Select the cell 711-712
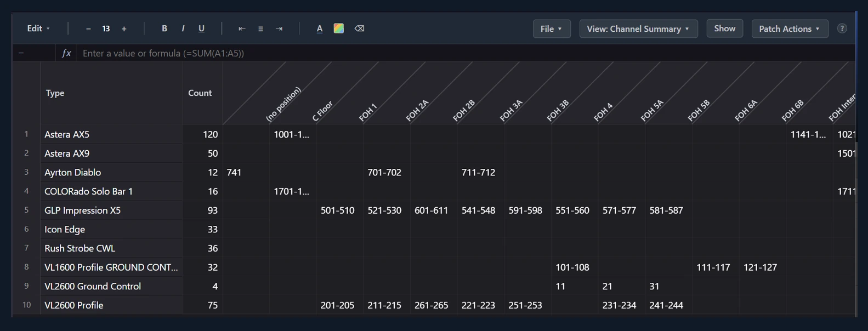The width and height of the screenshot is (868, 331). (480, 172)
